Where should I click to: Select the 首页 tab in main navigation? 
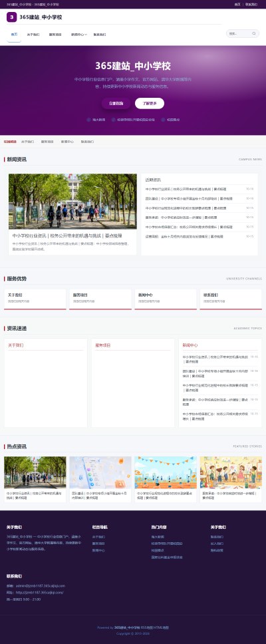click(14, 35)
